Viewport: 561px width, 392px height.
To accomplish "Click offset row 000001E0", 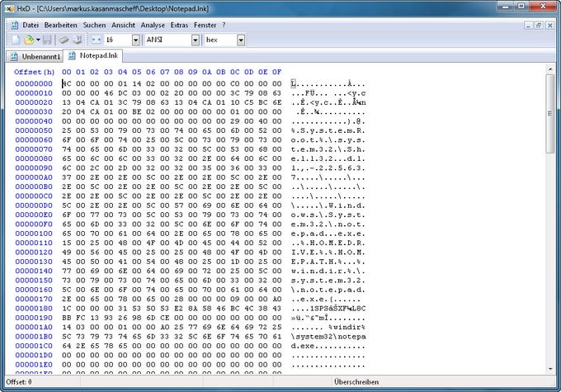I will 34,365.
